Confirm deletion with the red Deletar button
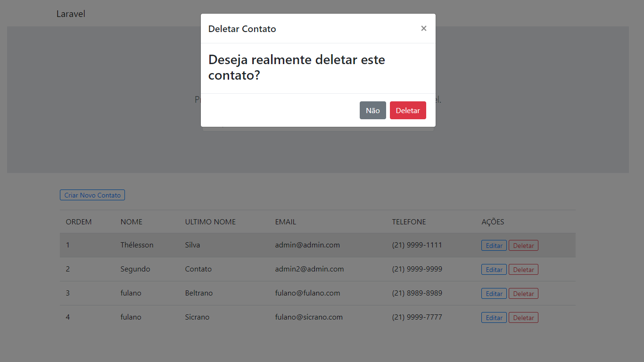The height and width of the screenshot is (362, 644). [x=408, y=110]
